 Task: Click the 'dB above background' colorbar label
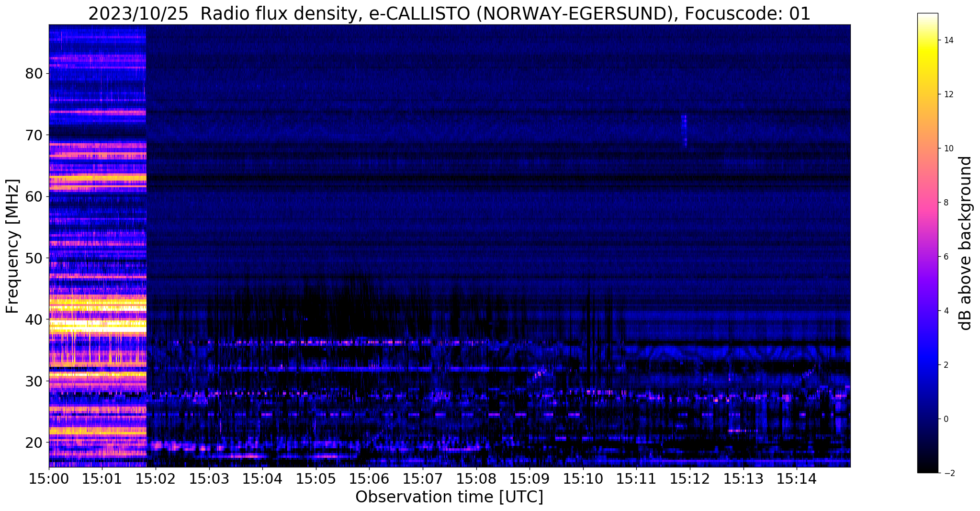click(965, 243)
